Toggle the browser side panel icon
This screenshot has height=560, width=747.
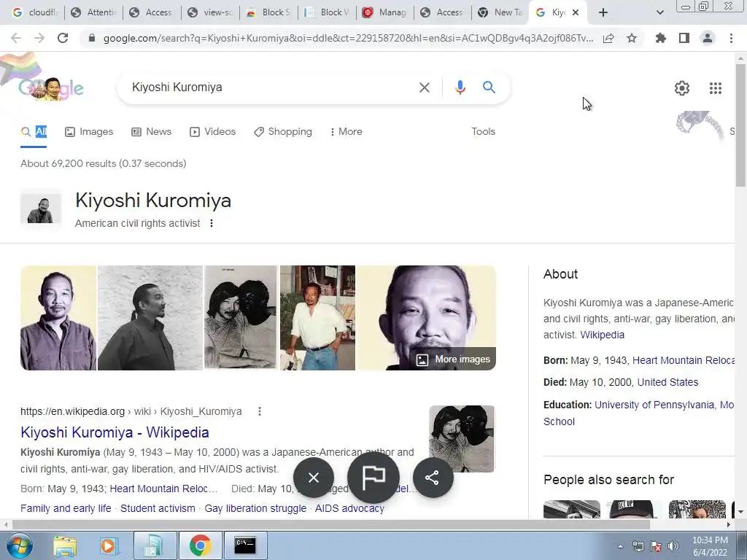684,38
